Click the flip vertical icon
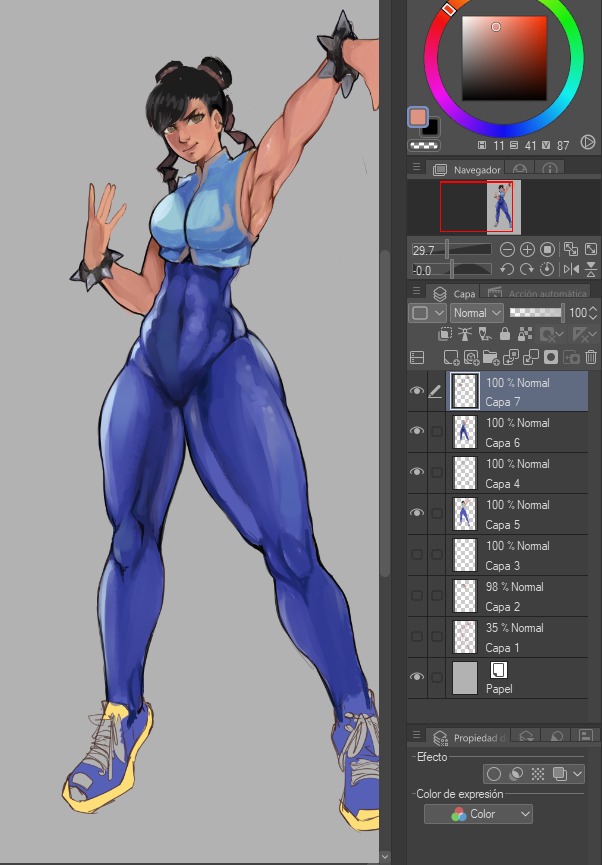 point(590,269)
